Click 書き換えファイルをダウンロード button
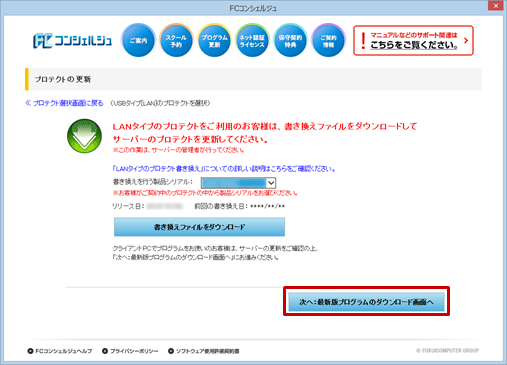The width and height of the screenshot is (507, 365). 199,227
